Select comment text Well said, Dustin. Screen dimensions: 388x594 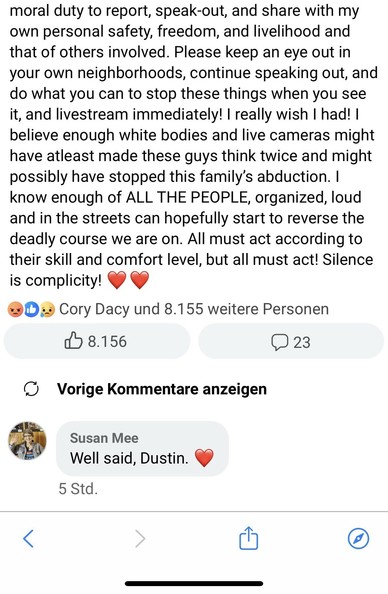point(129,458)
